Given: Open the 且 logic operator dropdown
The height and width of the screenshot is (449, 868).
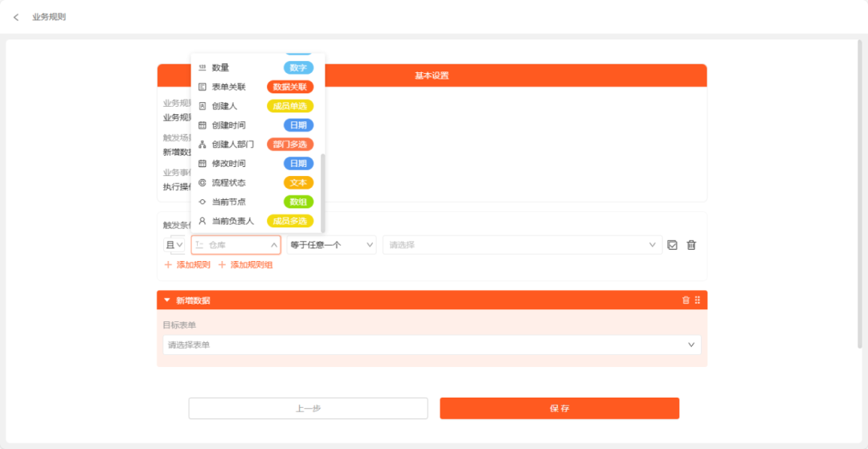Looking at the screenshot, I should point(174,244).
